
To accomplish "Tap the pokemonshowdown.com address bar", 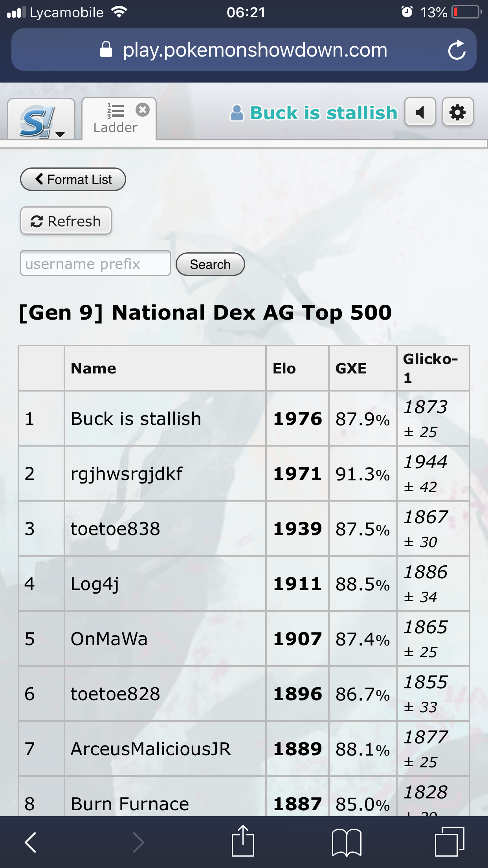I will [x=244, y=50].
